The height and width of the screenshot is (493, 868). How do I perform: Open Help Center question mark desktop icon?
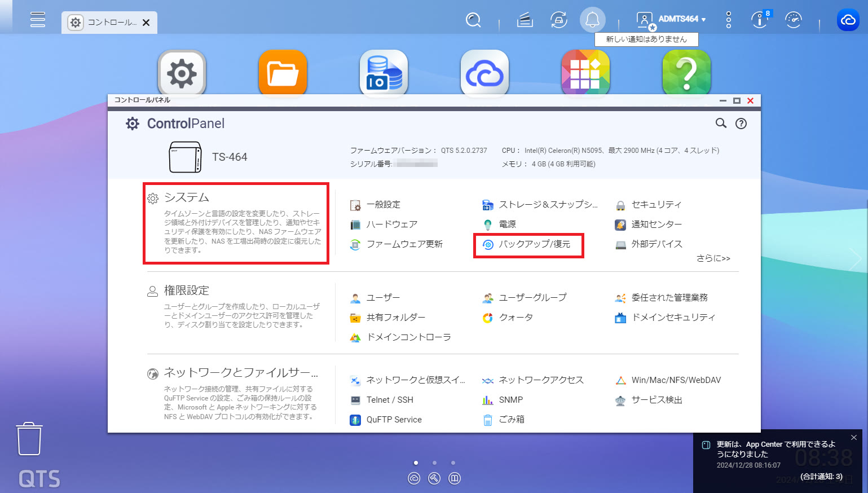(686, 73)
